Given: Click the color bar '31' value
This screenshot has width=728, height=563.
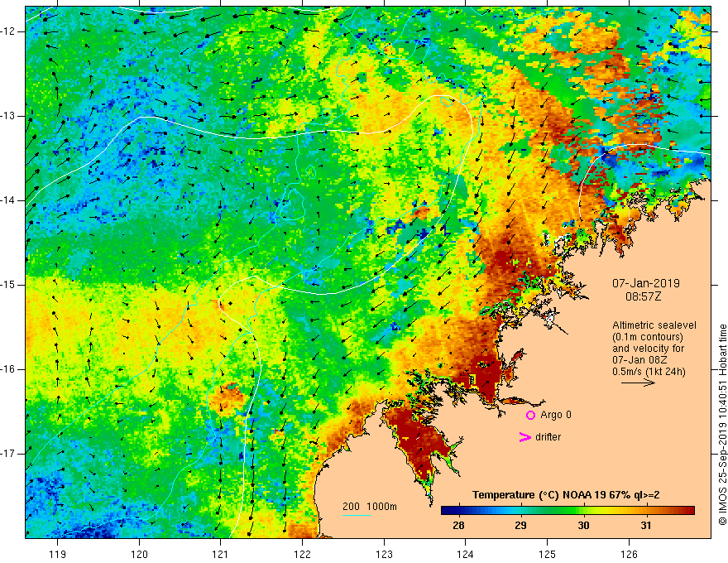Looking at the screenshot, I should pyautogui.click(x=645, y=526).
